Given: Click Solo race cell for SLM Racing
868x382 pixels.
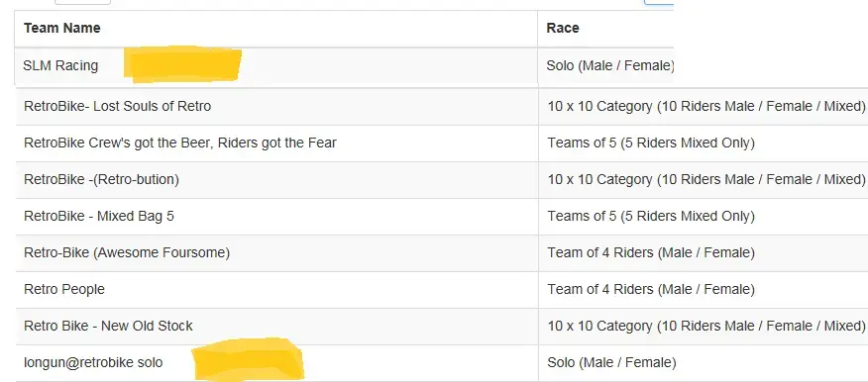Looking at the screenshot, I should [x=610, y=65].
